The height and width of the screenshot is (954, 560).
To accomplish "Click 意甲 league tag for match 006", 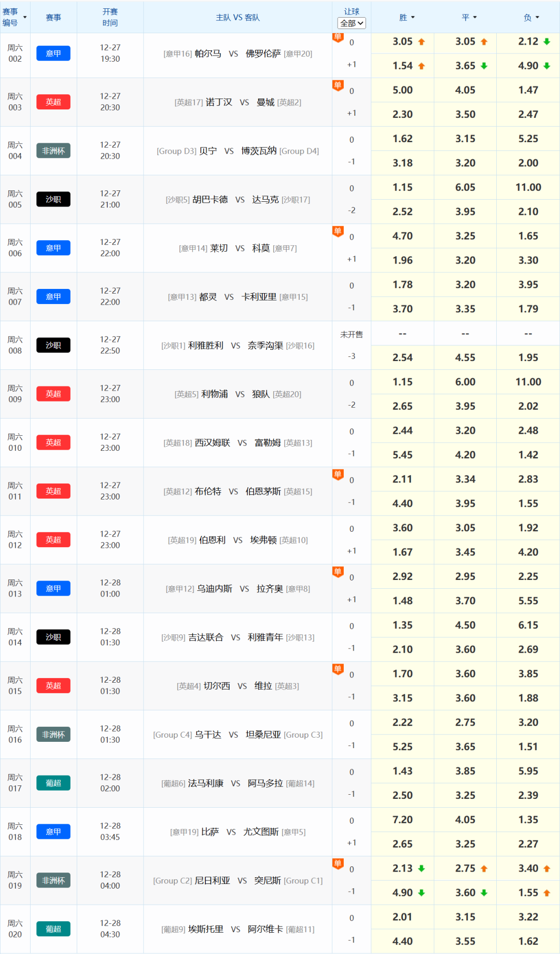I will point(53,248).
